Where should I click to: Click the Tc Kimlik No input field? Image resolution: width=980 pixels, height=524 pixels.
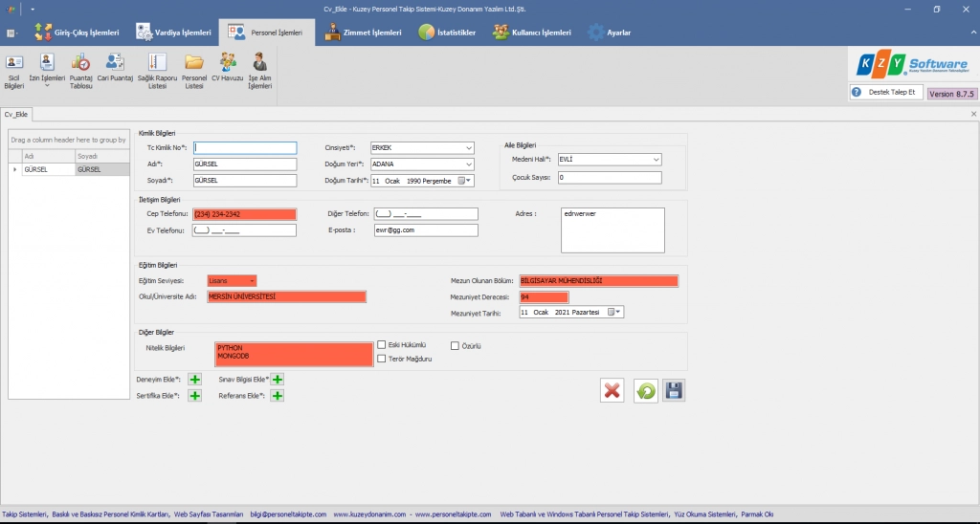[245, 148]
